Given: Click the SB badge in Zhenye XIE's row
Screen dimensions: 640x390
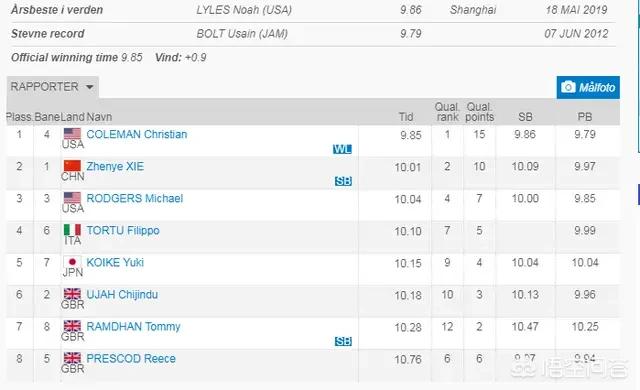Looking at the screenshot, I should click(x=343, y=181).
